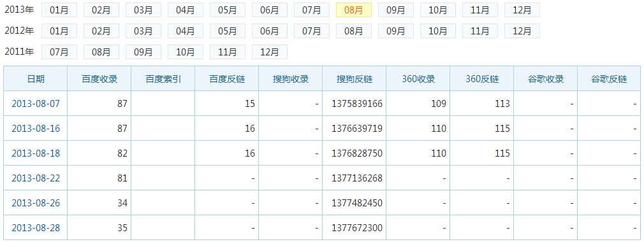Click the 360反链 column header
Viewport: 644px width, 242px height.
point(482,79)
